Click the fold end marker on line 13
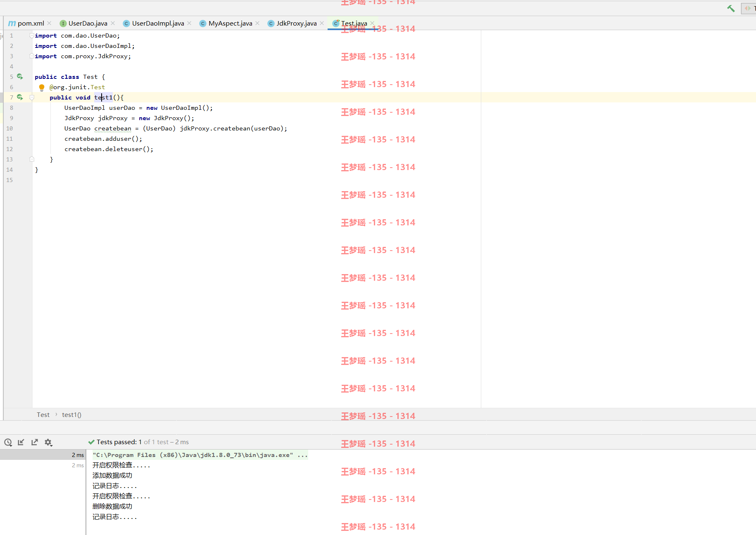Screen dimensions: 756x535 tap(32, 159)
